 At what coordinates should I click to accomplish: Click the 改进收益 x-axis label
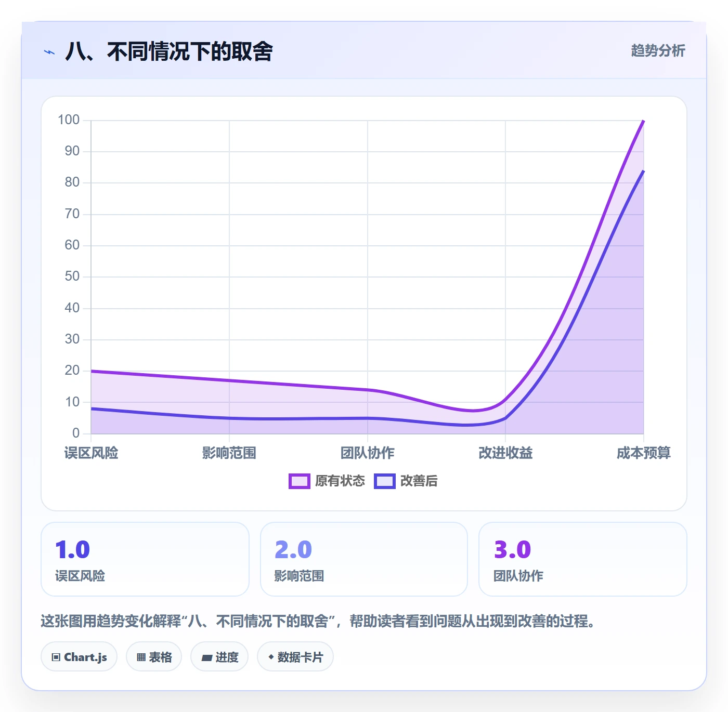pyautogui.click(x=505, y=453)
